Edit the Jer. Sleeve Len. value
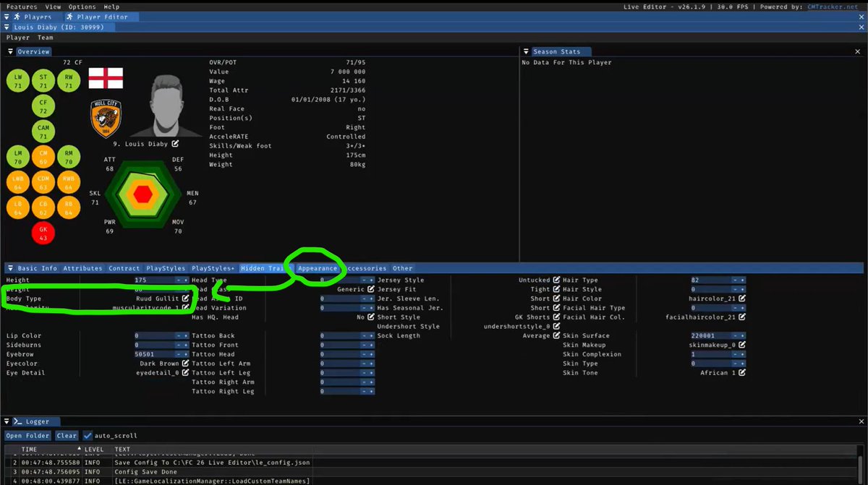This screenshot has height=485, width=868. click(556, 299)
